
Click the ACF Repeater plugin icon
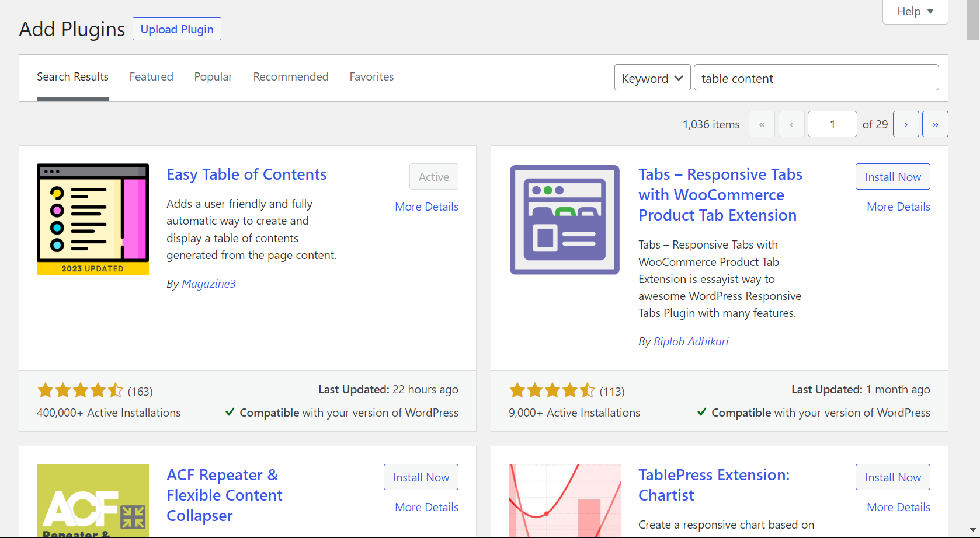coord(93,500)
